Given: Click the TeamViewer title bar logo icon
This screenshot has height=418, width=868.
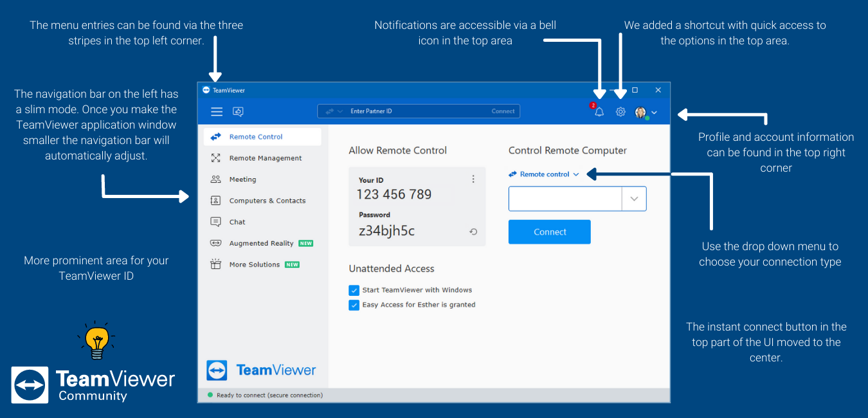Looking at the screenshot, I should [206, 90].
